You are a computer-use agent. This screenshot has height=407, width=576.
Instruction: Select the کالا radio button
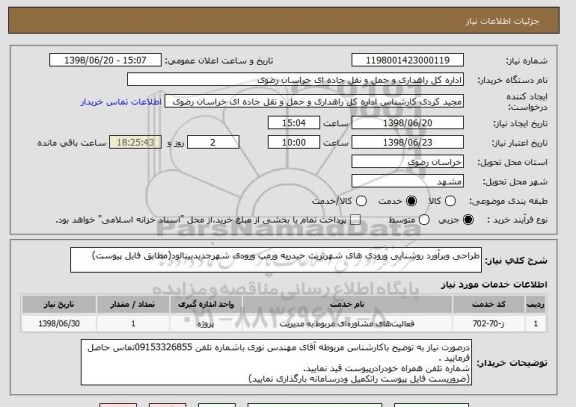click(450, 201)
